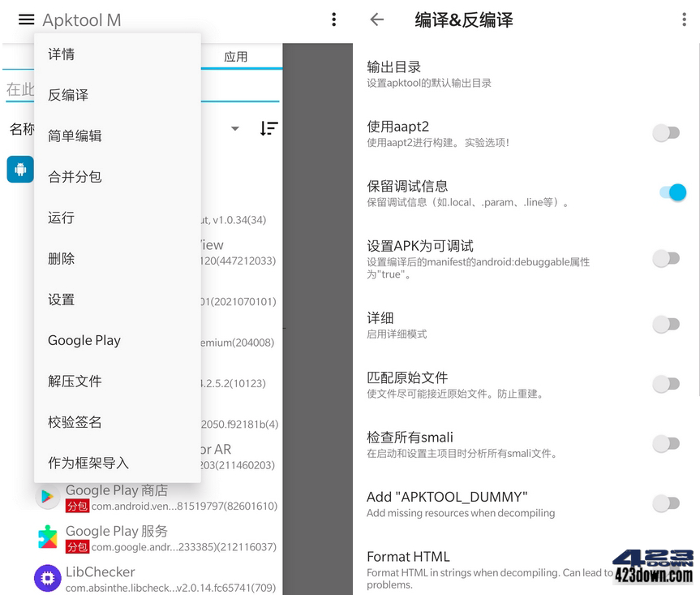Click the LibChecker app icon

tap(47, 578)
